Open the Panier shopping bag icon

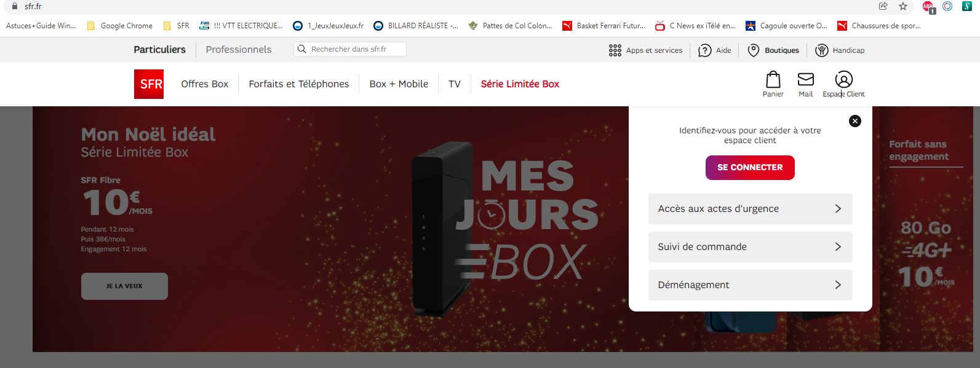[773, 79]
